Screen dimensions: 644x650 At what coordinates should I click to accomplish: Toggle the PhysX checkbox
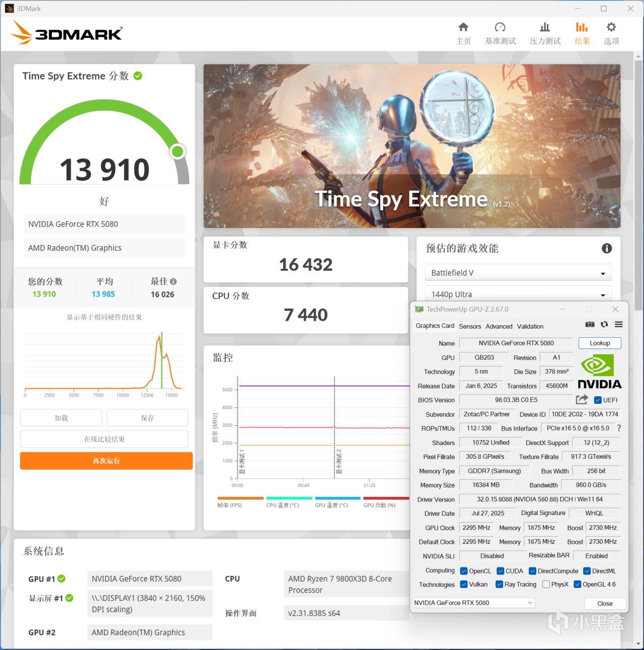(546, 585)
